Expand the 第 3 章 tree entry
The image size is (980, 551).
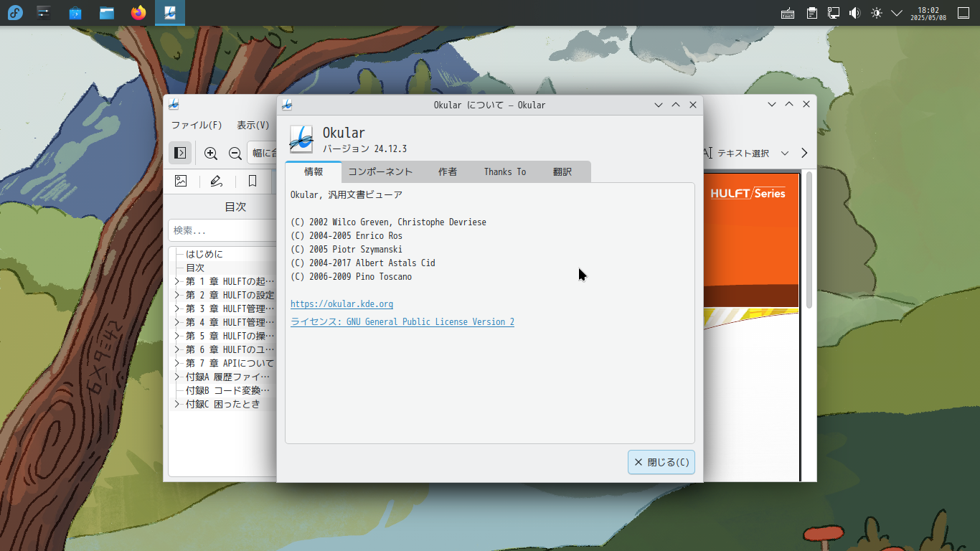click(177, 309)
